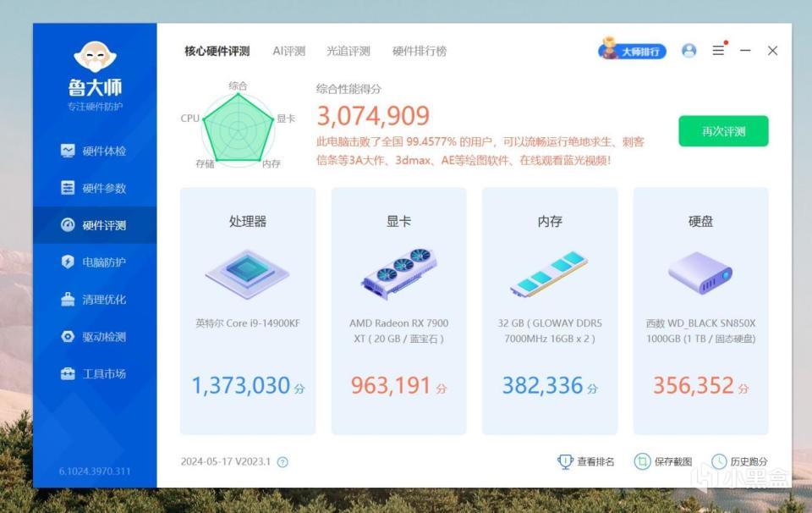Click the 2024-05-17 V2023.1 version text
Screen dimensions: 812x513
point(226,461)
